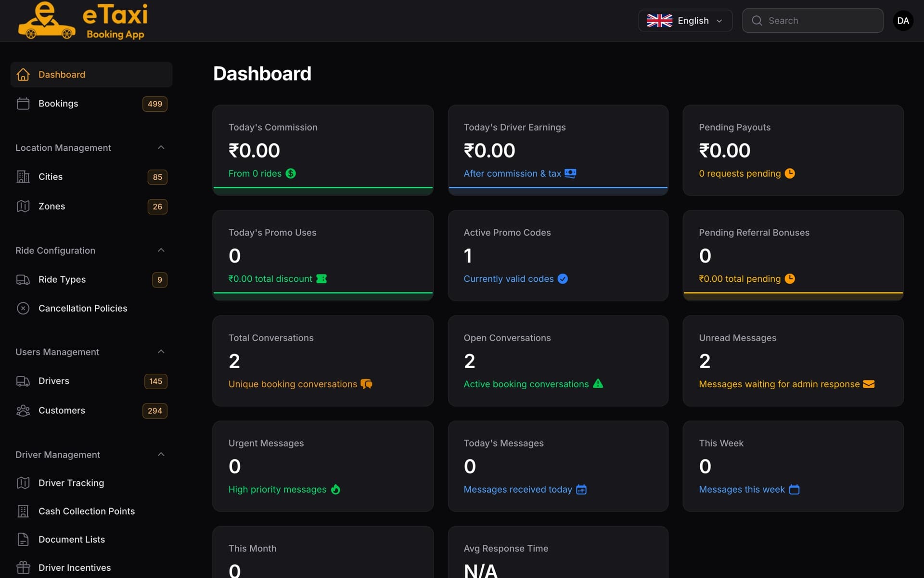The image size is (924, 578).
Task: Click the Cash Collection Points building icon
Action: tap(23, 511)
